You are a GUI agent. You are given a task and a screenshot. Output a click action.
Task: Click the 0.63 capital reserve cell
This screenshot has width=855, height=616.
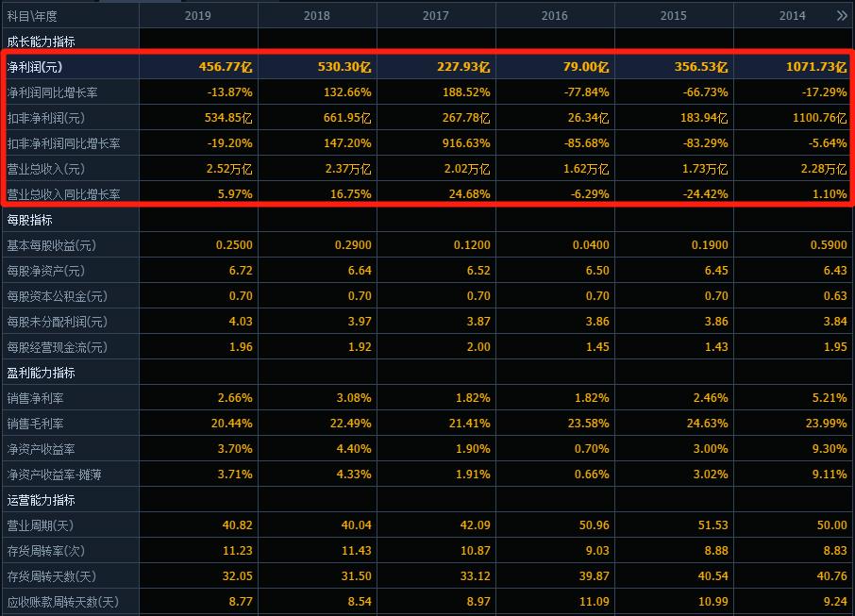click(x=835, y=296)
